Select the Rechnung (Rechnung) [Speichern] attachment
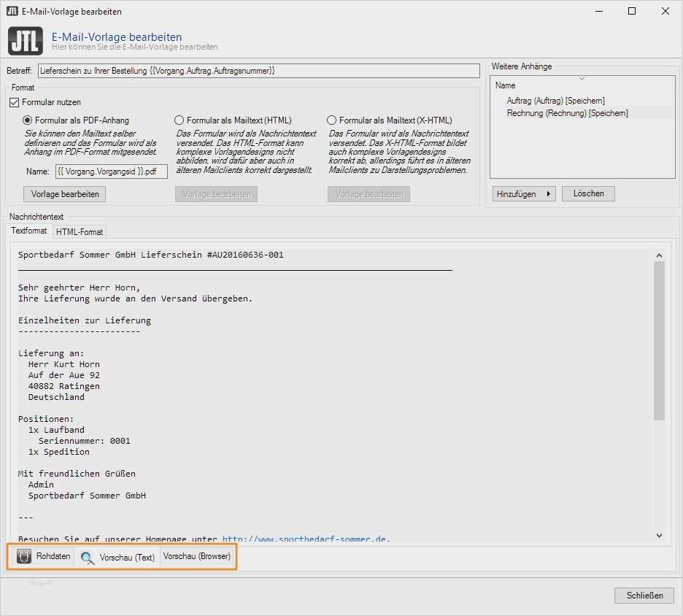 click(x=567, y=113)
